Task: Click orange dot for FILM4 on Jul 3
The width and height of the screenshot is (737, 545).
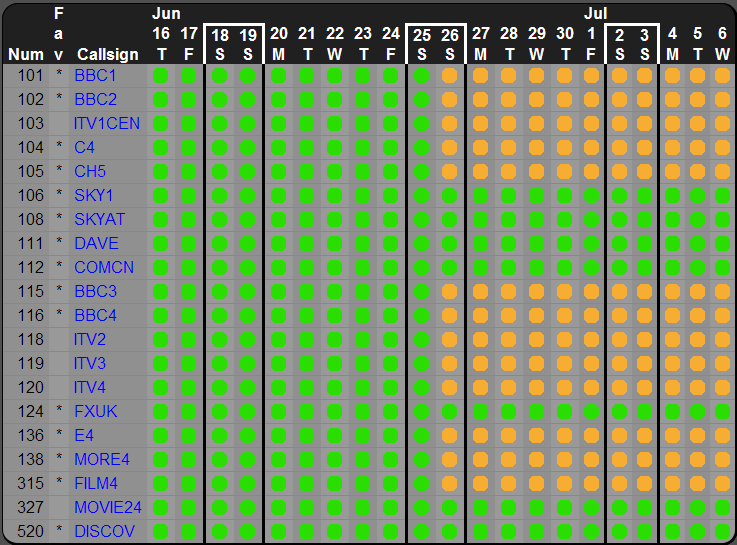Action: coord(644,483)
